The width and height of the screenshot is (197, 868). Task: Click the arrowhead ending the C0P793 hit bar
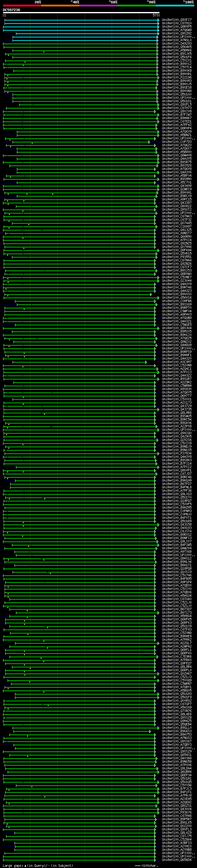point(149,142)
